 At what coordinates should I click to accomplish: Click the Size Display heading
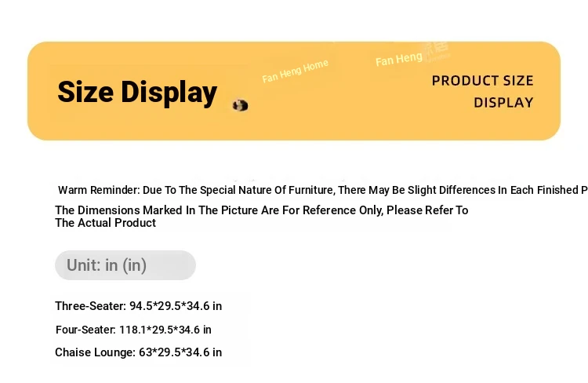(x=137, y=93)
